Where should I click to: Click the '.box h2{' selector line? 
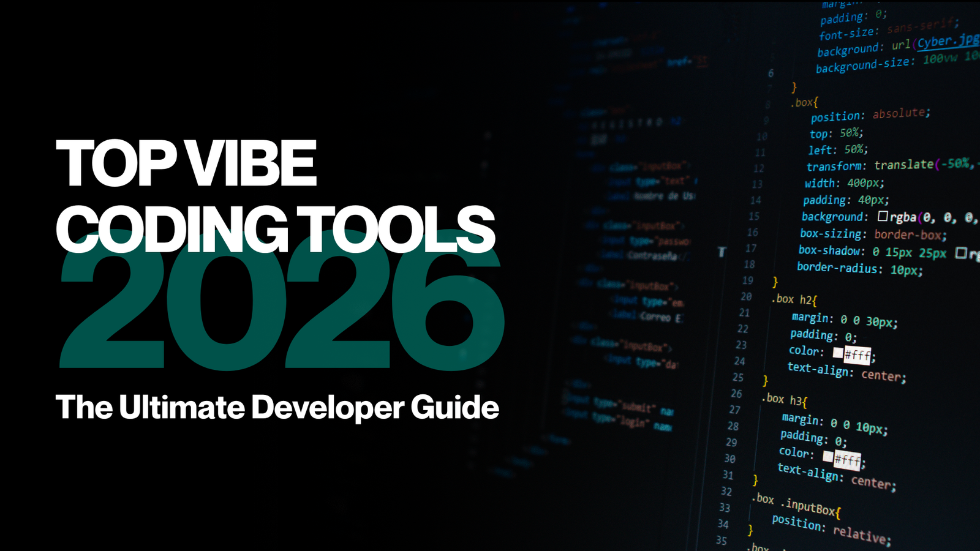(x=794, y=299)
